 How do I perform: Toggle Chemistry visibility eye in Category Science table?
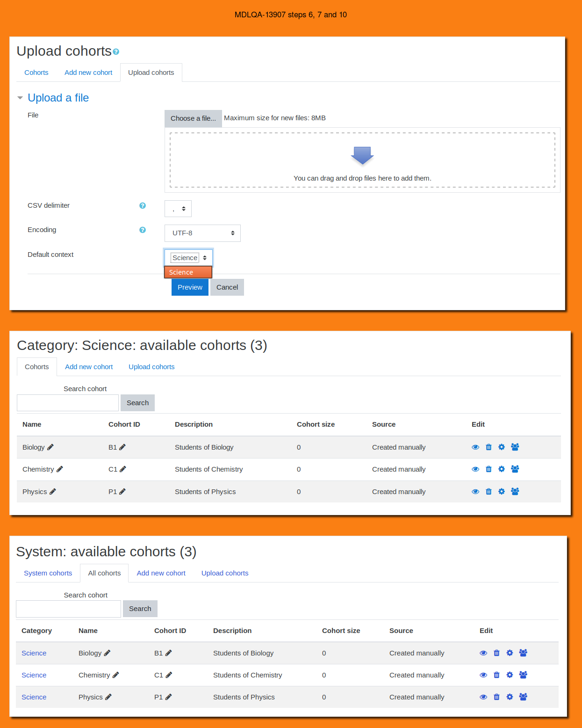(475, 469)
